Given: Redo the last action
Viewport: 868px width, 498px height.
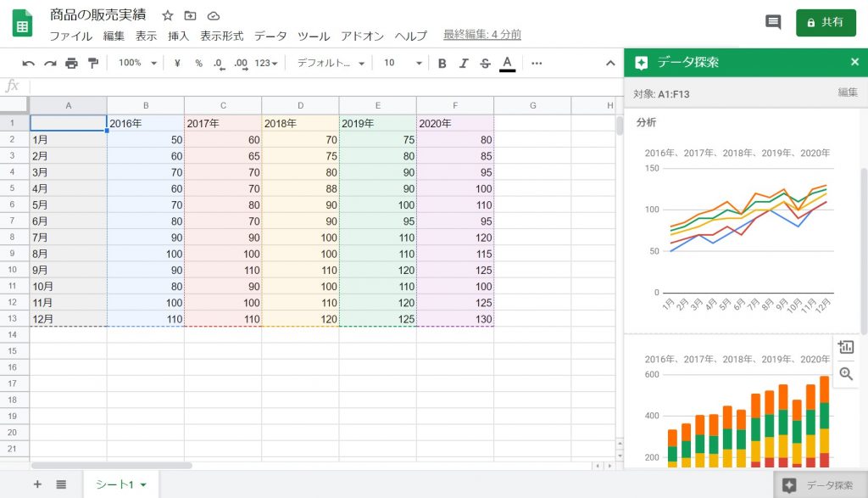Looking at the screenshot, I should click(x=50, y=63).
